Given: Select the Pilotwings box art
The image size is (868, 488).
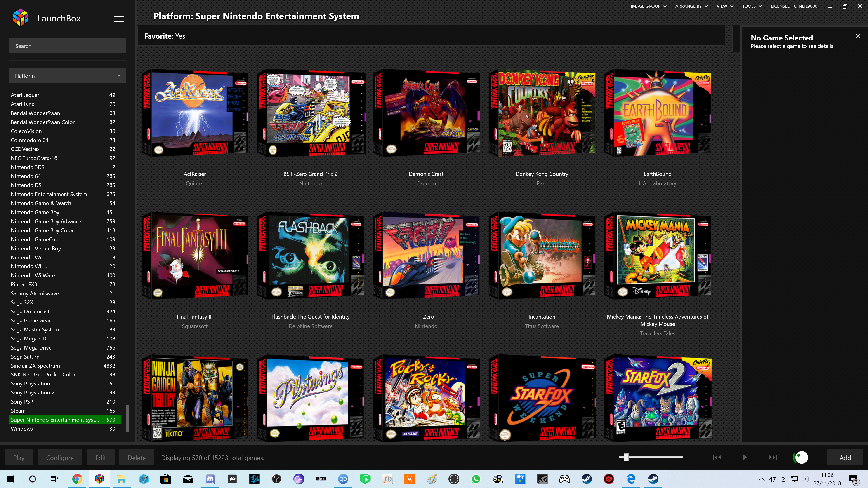Looking at the screenshot, I should pos(310,398).
